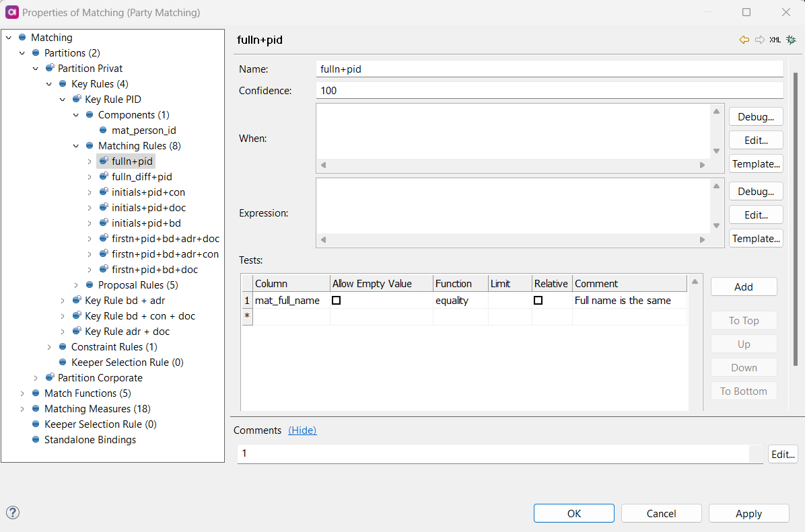Select the fulln+pid matching rule

point(132,161)
